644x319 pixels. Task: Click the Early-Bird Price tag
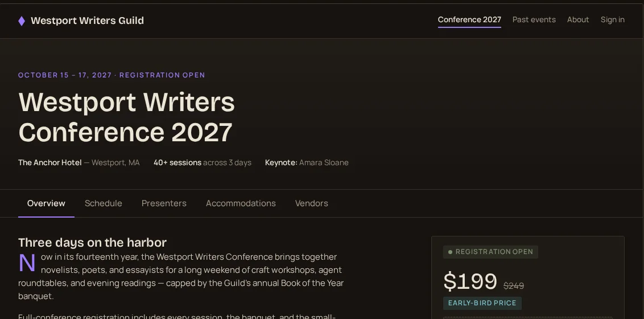(482, 304)
